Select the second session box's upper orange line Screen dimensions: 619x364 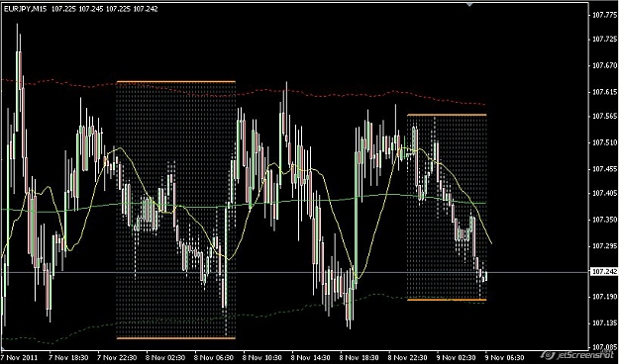[447, 115]
